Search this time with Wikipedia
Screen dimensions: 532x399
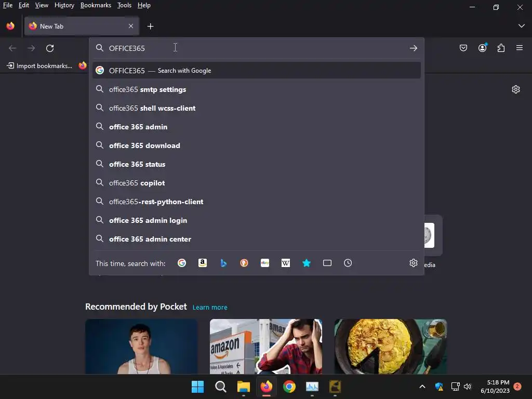pos(286,263)
